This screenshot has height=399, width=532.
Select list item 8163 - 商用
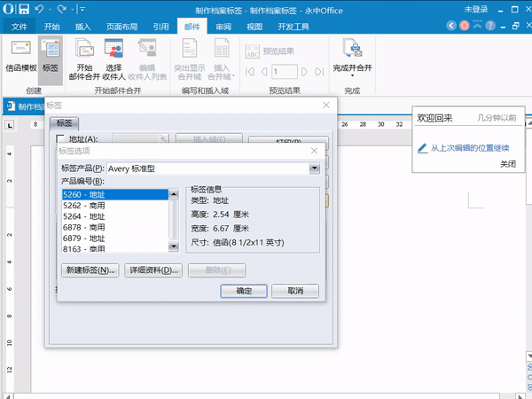coord(115,248)
